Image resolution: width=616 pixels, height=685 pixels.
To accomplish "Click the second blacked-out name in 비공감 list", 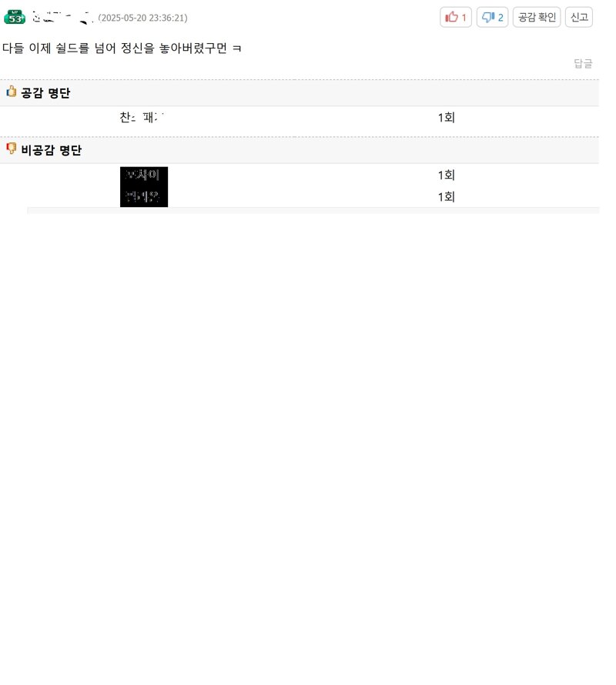I will 144,196.
